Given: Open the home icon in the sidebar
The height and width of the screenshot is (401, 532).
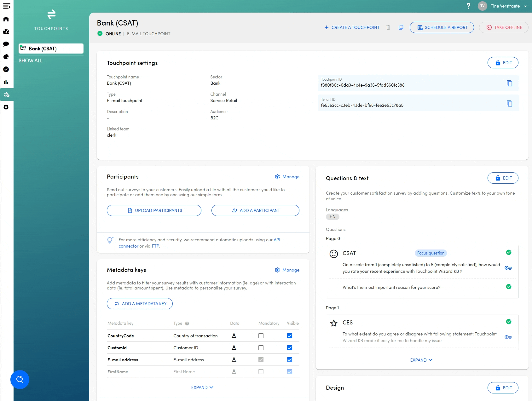Looking at the screenshot, I should click(x=6, y=19).
